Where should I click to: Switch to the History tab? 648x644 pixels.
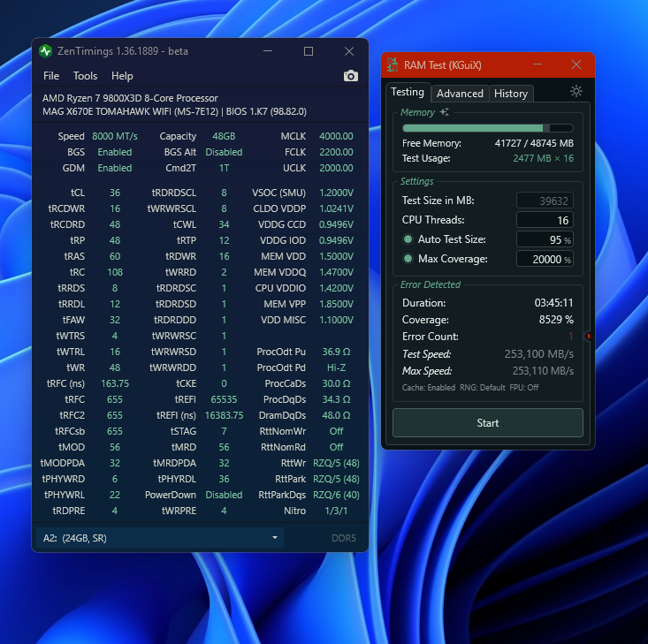511,94
